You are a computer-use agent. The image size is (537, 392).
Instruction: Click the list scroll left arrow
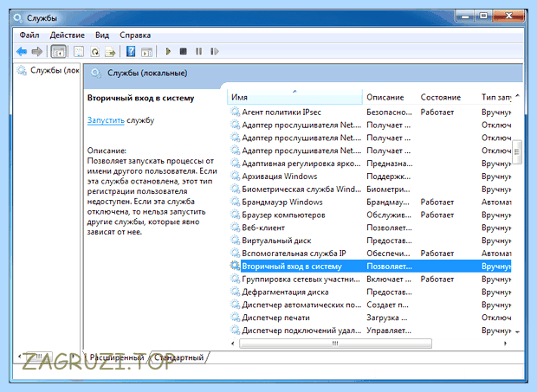[x=233, y=343]
